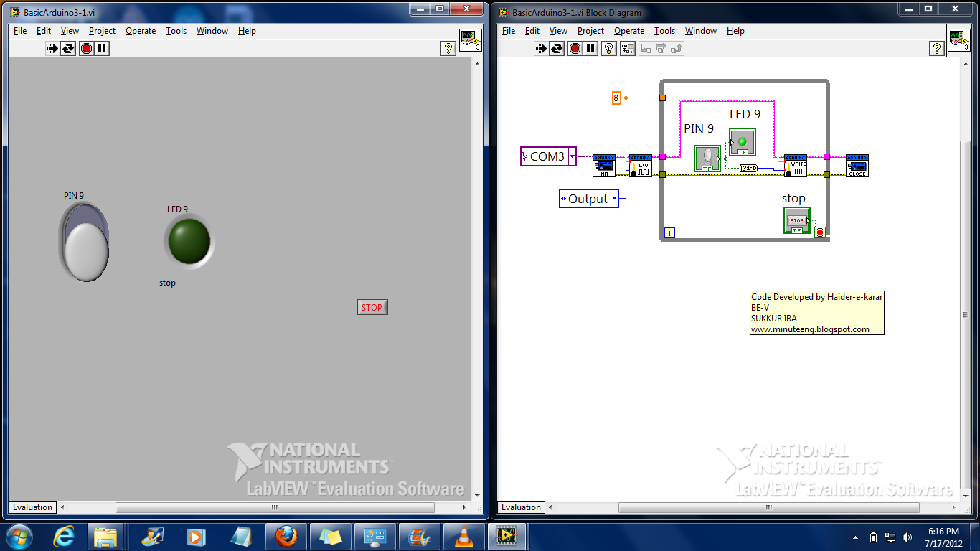Toggle Highlight Execution light bulb
The width and height of the screenshot is (980, 551).
pos(609,48)
